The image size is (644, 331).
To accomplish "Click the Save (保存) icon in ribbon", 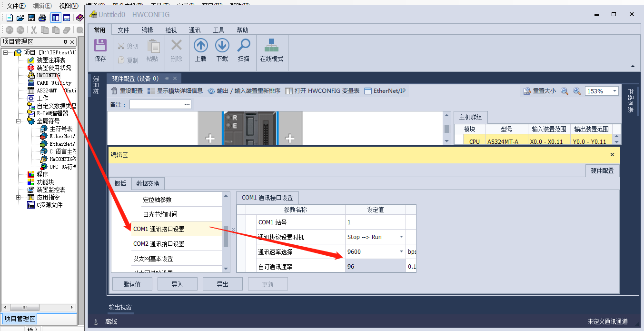I will [x=100, y=46].
